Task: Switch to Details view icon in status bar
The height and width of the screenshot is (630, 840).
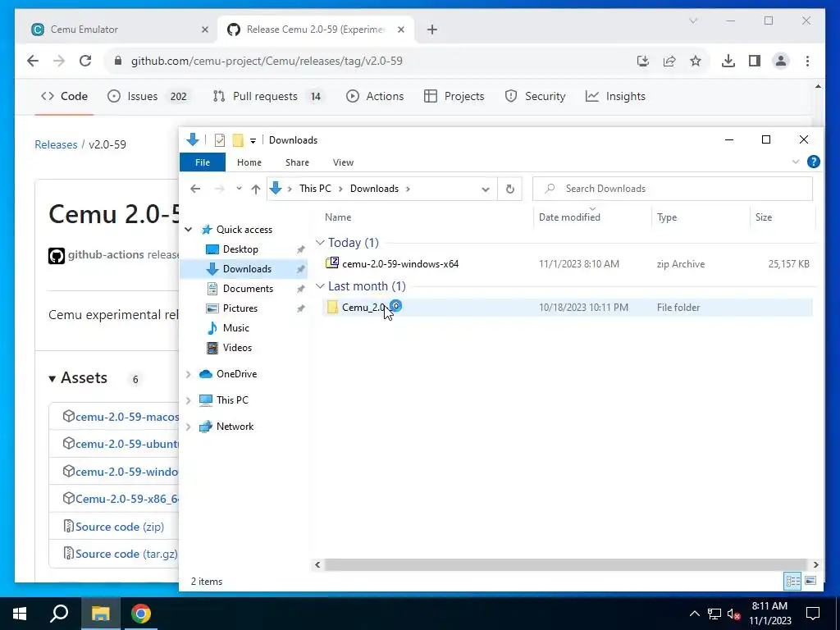Action: pyautogui.click(x=793, y=582)
